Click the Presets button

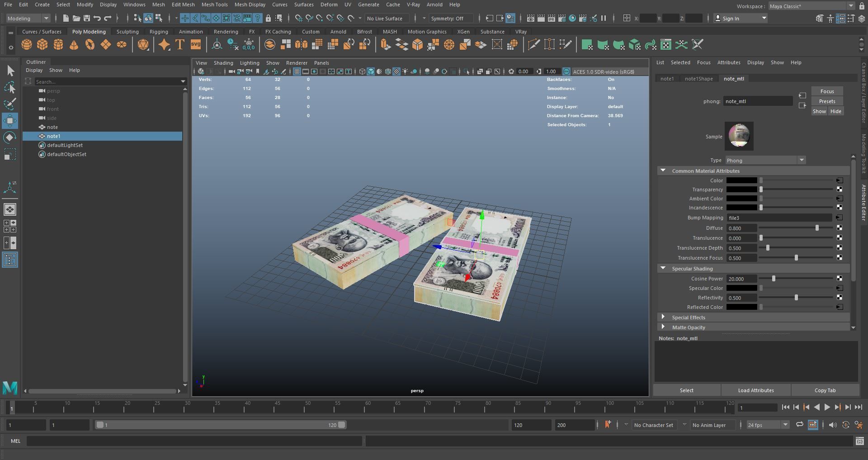[827, 101]
